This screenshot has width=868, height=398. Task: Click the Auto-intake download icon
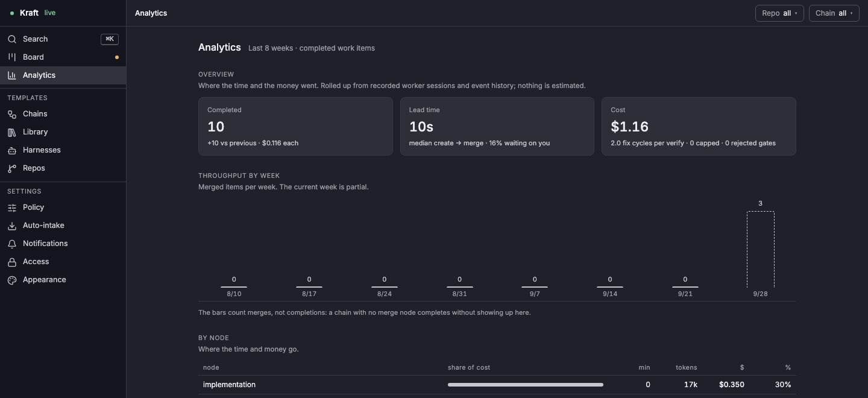coord(12,226)
